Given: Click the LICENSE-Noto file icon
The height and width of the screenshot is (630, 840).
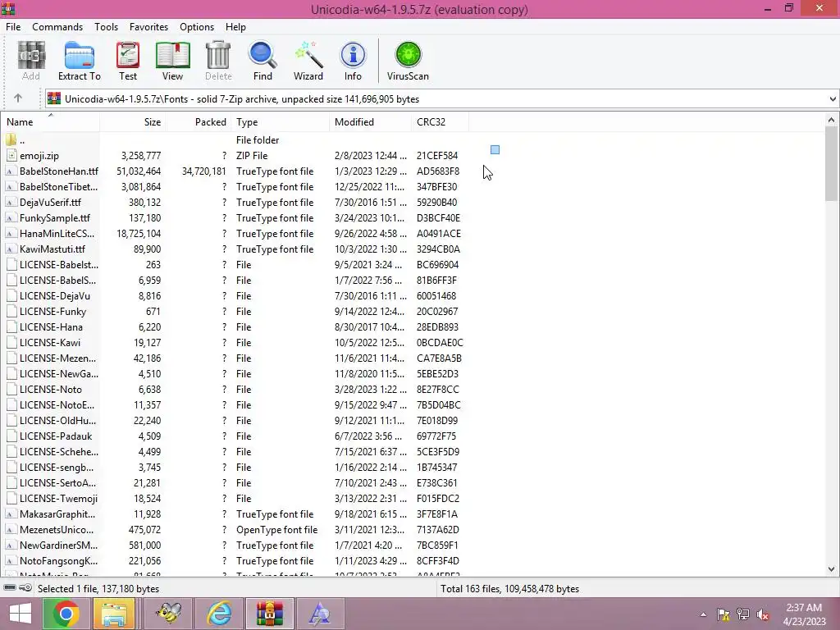Looking at the screenshot, I should pos(11,390).
